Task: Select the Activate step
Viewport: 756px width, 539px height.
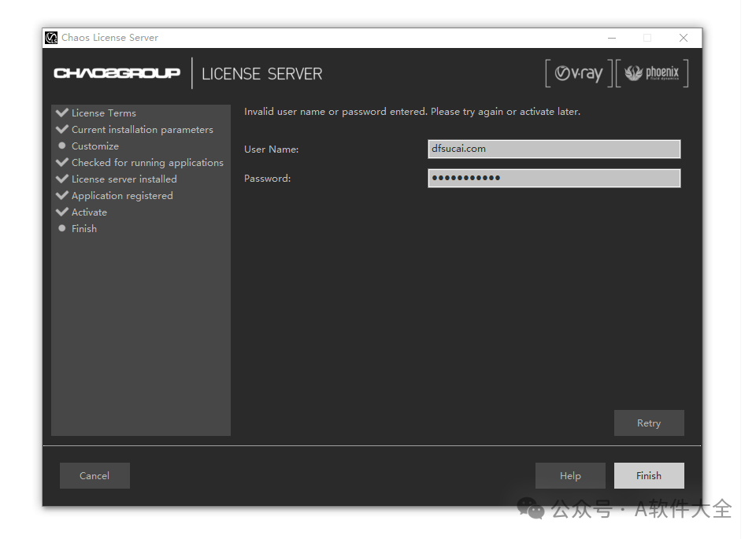Action: (89, 212)
